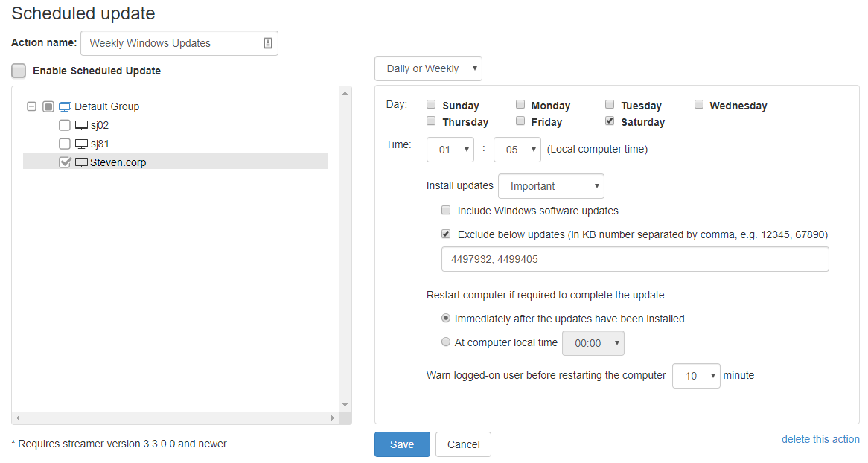Open the Daily or Weekly schedule dropdown
The image size is (868, 463).
(x=428, y=68)
